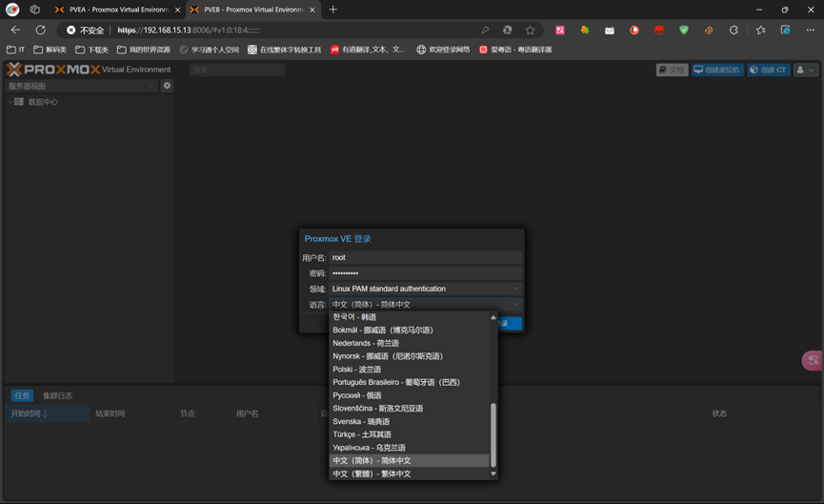Screen dimensions: 824x504
Task: Switch to the PVEB browser tab
Action: click(x=252, y=10)
